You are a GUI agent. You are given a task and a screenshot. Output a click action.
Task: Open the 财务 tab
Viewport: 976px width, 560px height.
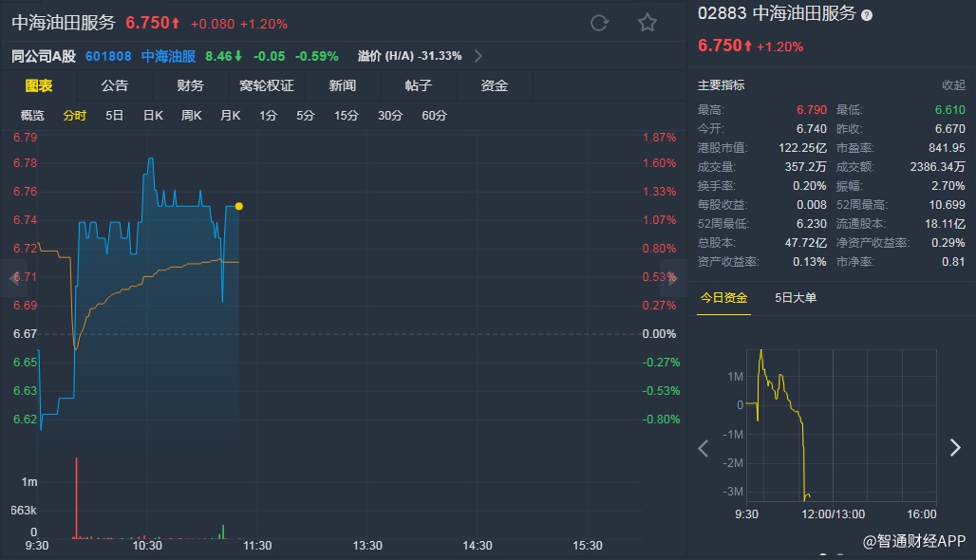coord(191,85)
